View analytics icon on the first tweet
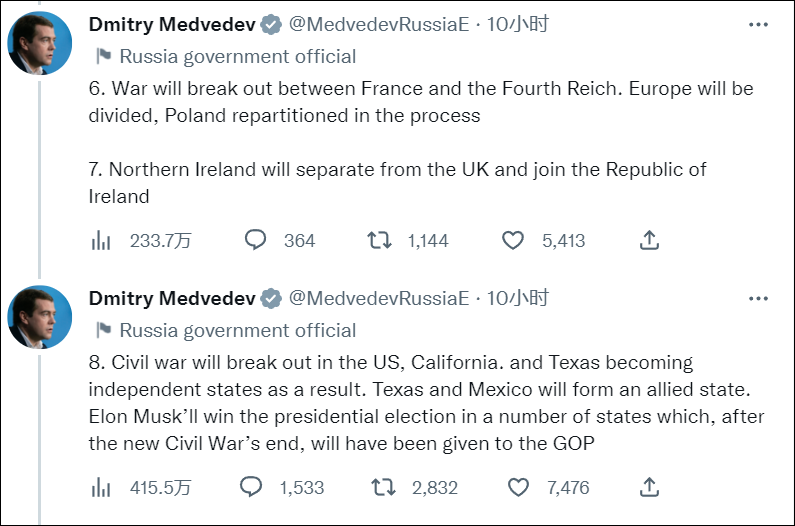The height and width of the screenshot is (526, 795). pyautogui.click(x=101, y=240)
